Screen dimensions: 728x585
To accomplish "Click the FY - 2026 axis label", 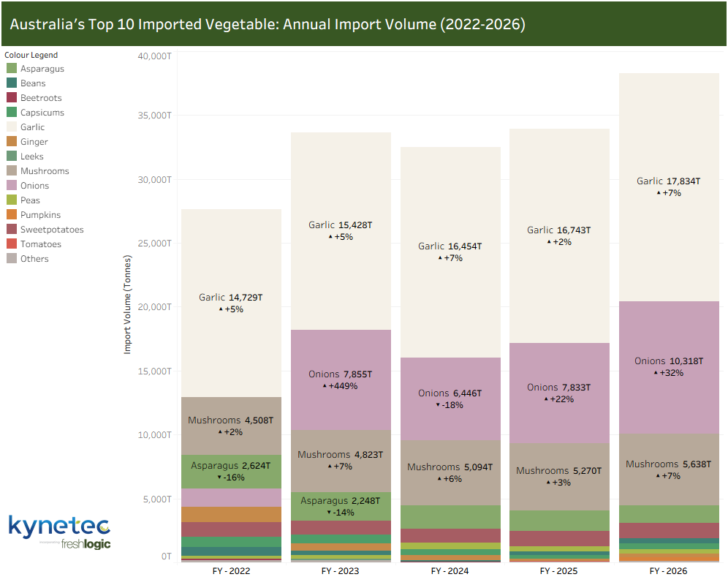I will point(669,571).
